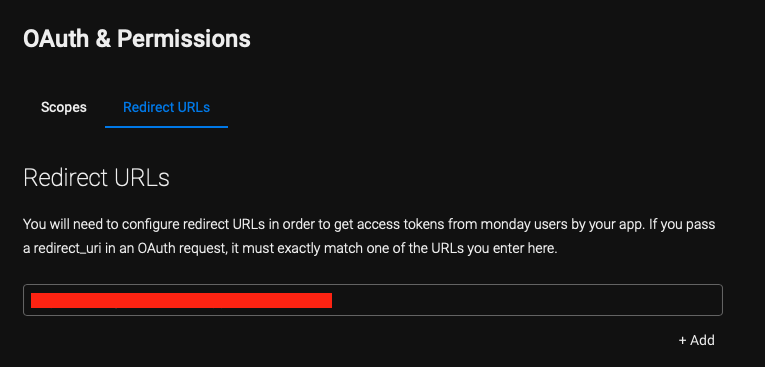Click the red redacted URL in the field
This screenshot has height=367, width=765.
point(181,300)
